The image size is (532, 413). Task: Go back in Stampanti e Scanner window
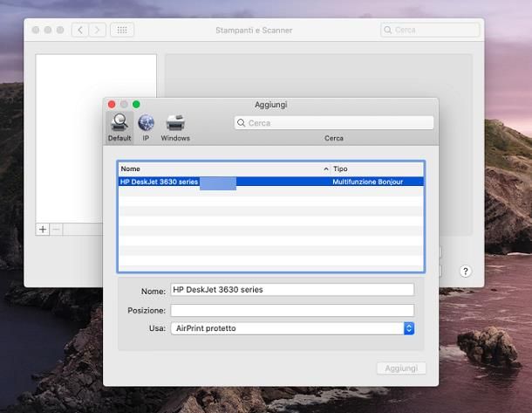[x=80, y=30]
